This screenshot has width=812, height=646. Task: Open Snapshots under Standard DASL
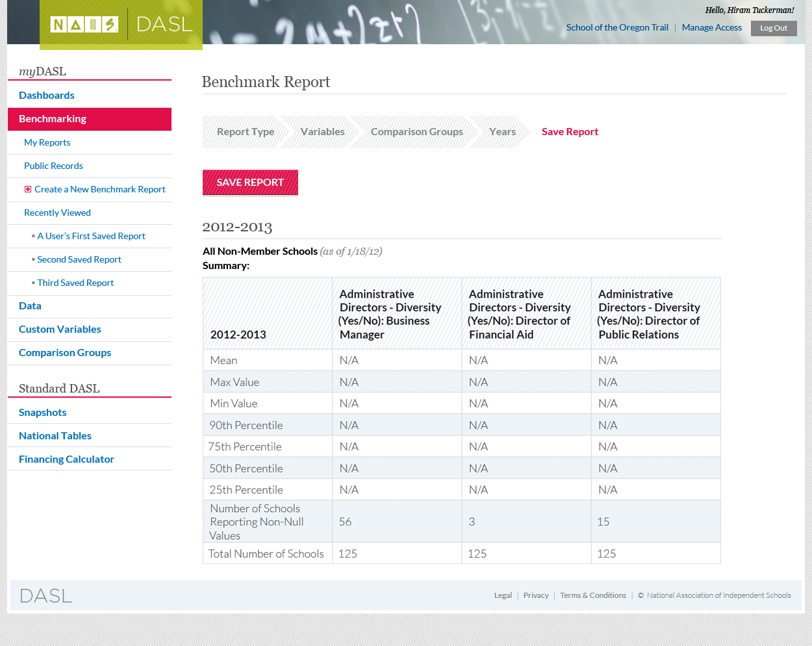click(x=43, y=413)
